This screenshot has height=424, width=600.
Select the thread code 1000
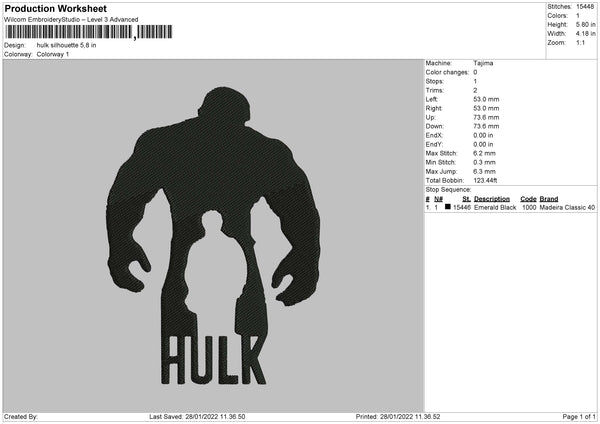(x=529, y=207)
